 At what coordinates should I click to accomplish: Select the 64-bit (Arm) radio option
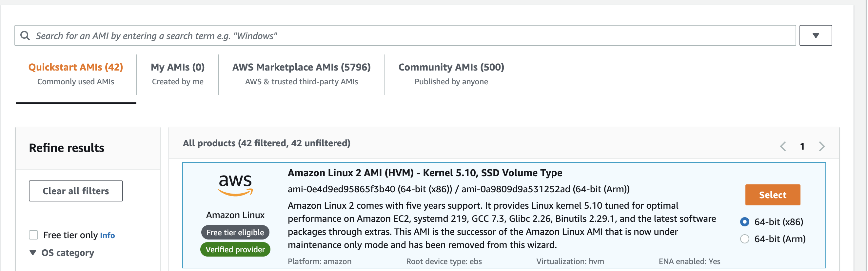pos(745,239)
